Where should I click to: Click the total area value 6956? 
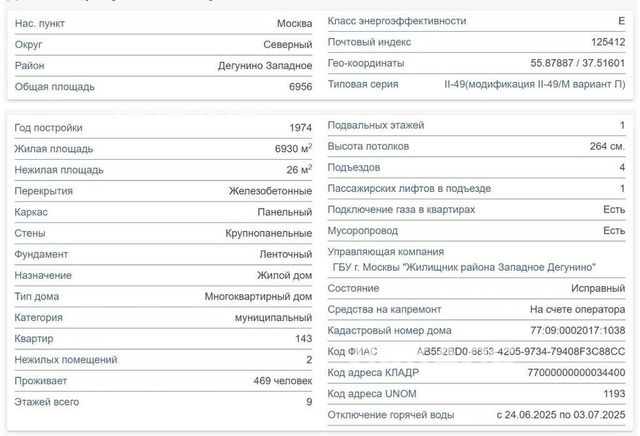pos(300,87)
